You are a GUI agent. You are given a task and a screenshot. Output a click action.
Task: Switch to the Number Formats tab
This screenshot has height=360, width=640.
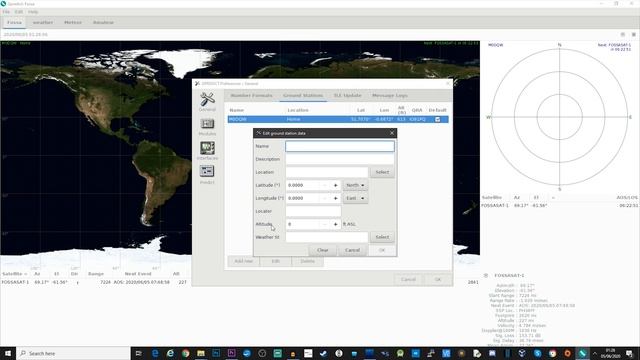[x=251, y=96]
